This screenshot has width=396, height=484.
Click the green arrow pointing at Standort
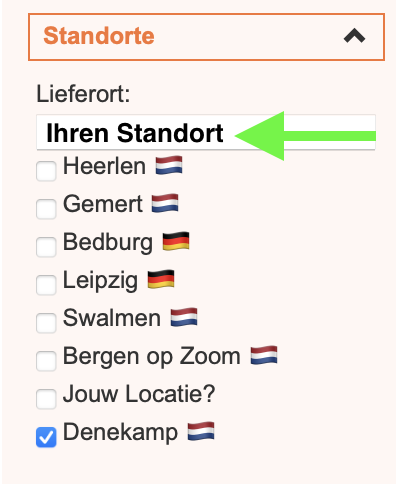coord(305,136)
